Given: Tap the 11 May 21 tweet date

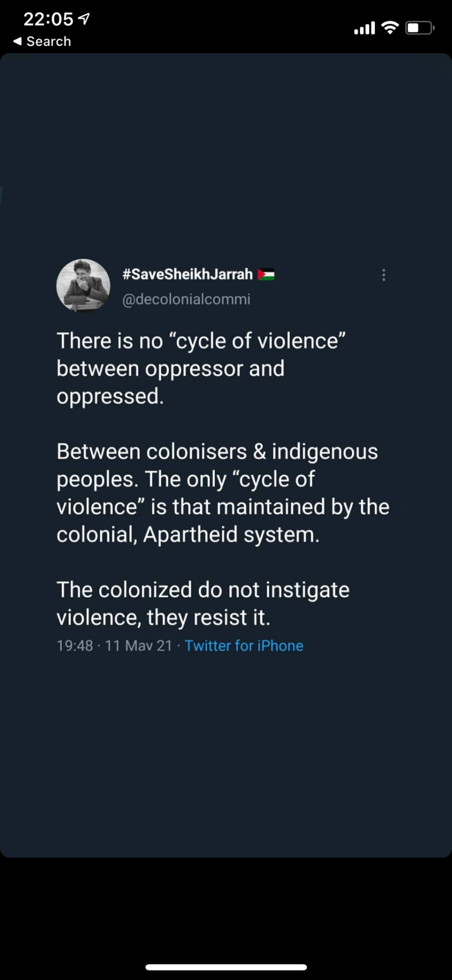Looking at the screenshot, I should [138, 646].
